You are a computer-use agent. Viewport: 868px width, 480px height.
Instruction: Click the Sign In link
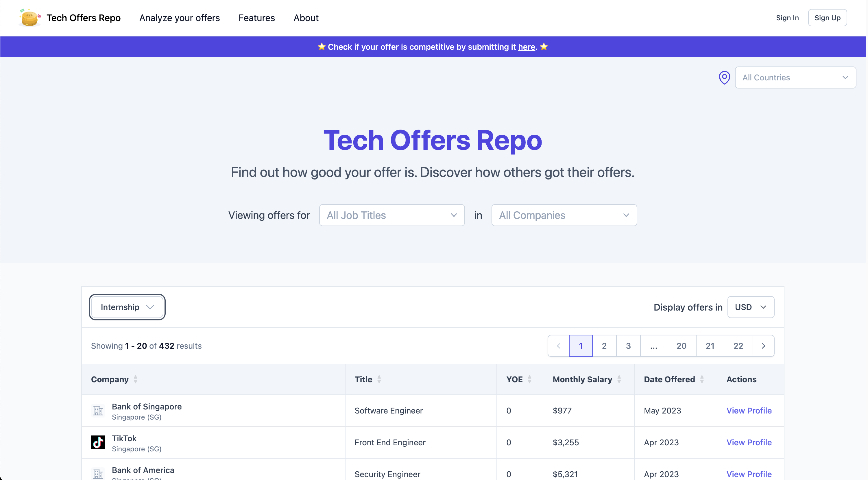coord(787,18)
